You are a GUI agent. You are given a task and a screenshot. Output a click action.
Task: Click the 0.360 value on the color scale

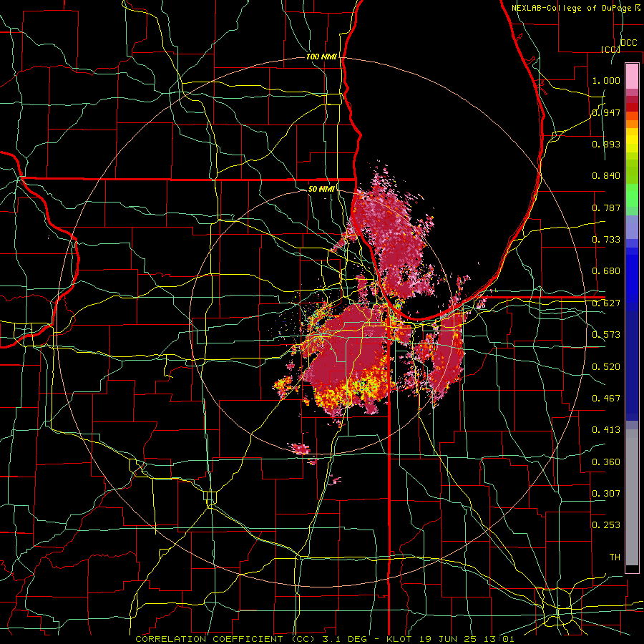click(x=606, y=462)
